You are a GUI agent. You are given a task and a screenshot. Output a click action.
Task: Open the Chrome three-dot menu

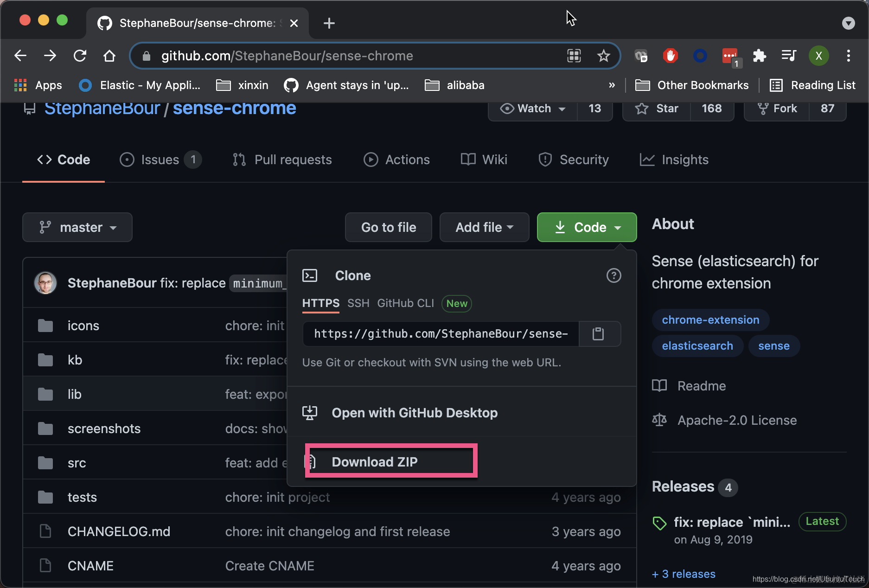pos(848,56)
